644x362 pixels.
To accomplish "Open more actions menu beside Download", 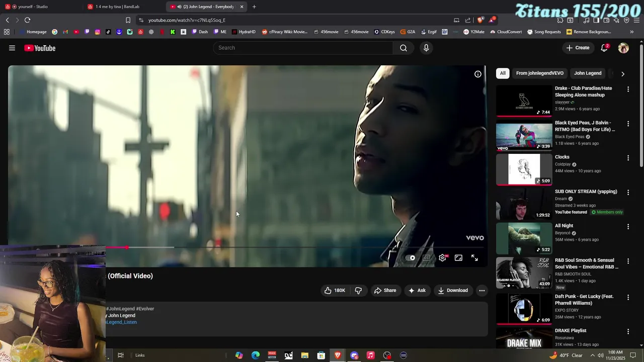I will [481, 290].
